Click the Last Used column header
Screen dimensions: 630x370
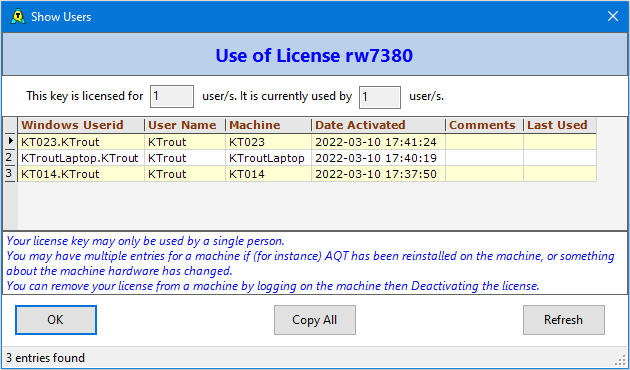(x=560, y=125)
